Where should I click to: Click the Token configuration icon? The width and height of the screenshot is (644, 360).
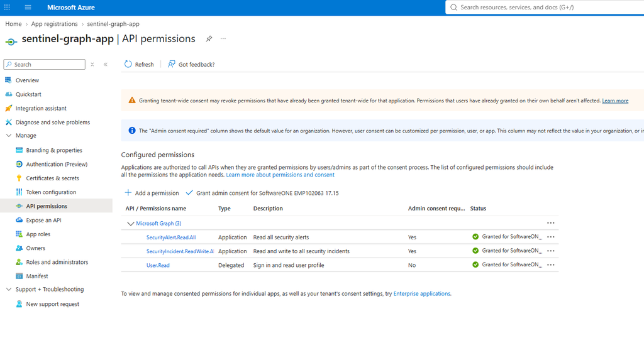[19, 192]
